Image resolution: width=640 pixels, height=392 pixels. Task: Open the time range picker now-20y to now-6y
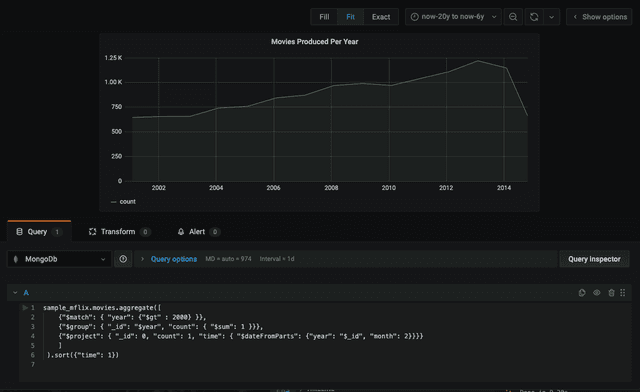[x=453, y=17]
